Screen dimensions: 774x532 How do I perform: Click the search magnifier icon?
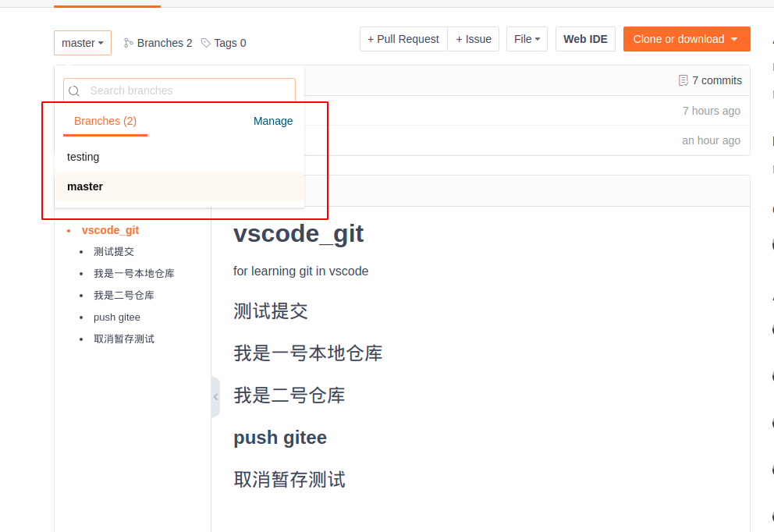click(x=74, y=90)
